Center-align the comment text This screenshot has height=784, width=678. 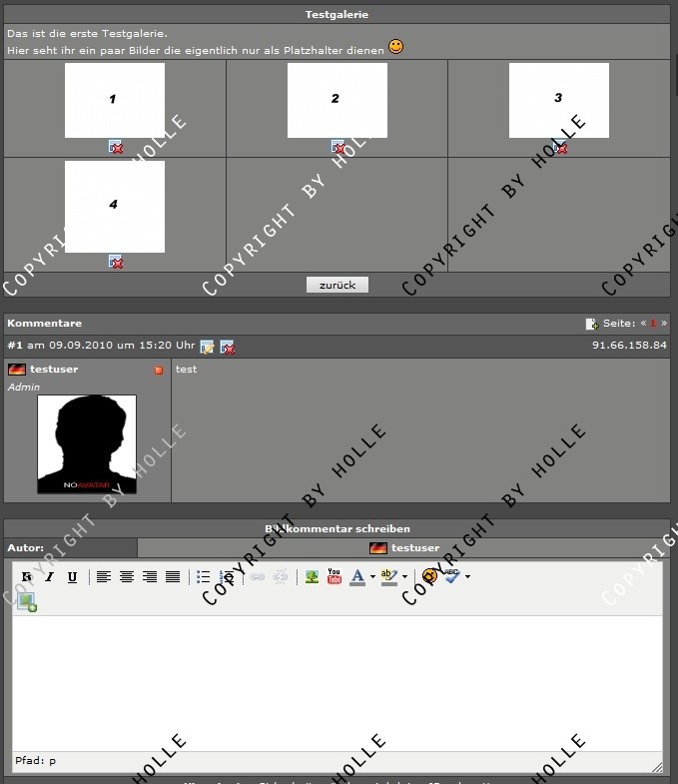[127, 577]
